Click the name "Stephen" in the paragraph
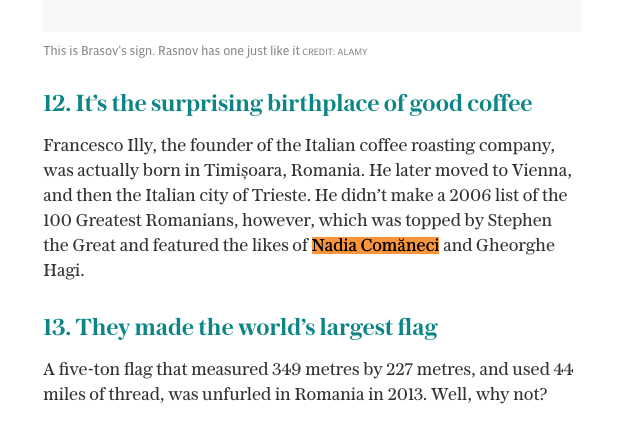Screen dimensions: 637x429 tap(521, 221)
